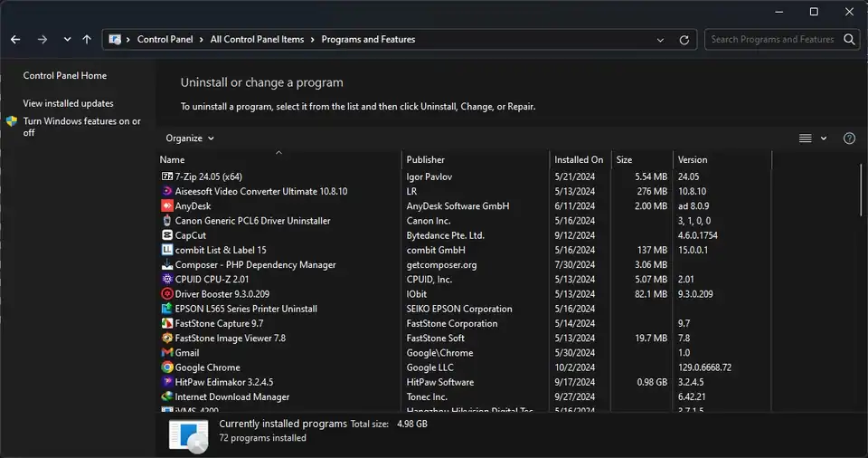Expand chevron after All Control Panel Items
Screen dimensions: 868x458
313,39
